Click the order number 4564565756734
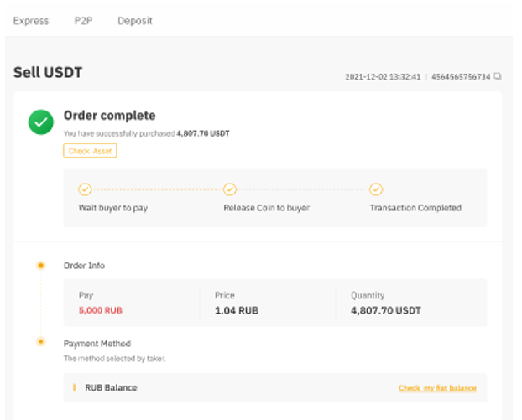Image resolution: width=522 pixels, height=420 pixels. click(462, 77)
